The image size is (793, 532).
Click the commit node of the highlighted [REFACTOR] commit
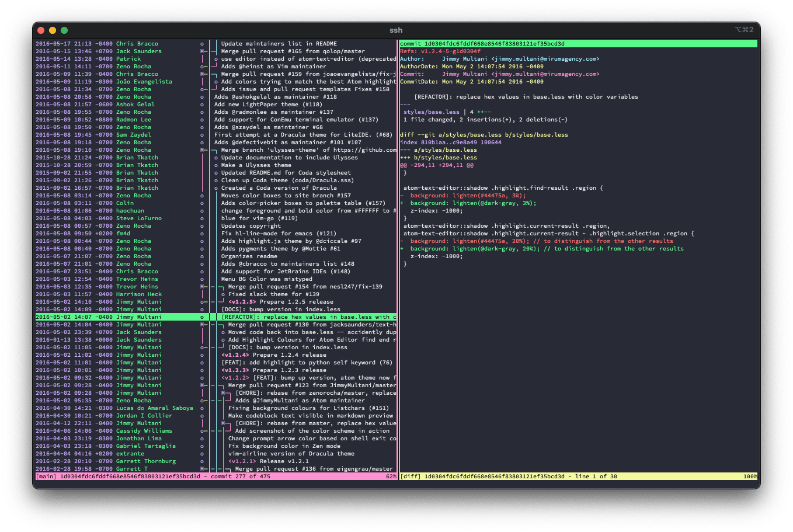[x=201, y=317]
